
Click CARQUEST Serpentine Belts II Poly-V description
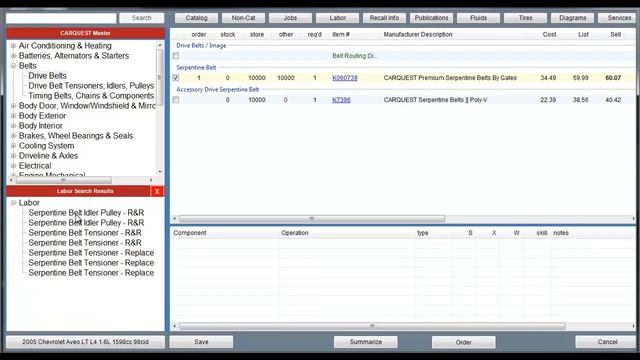pos(436,100)
